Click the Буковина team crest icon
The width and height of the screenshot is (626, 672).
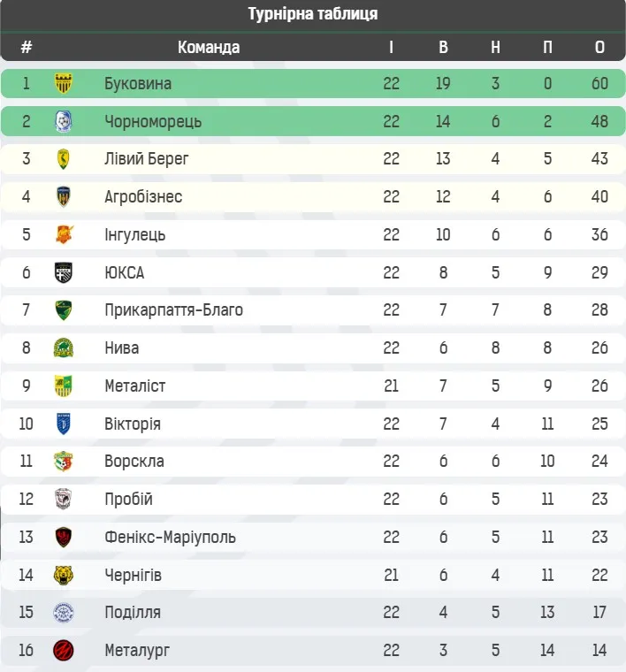point(64,84)
